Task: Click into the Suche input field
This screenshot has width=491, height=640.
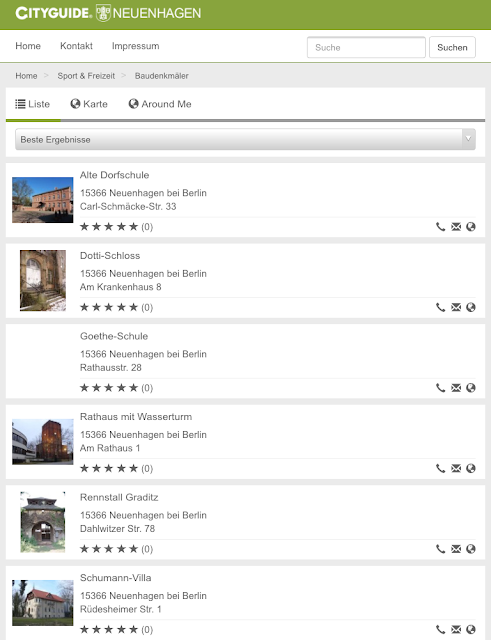Action: pyautogui.click(x=366, y=47)
